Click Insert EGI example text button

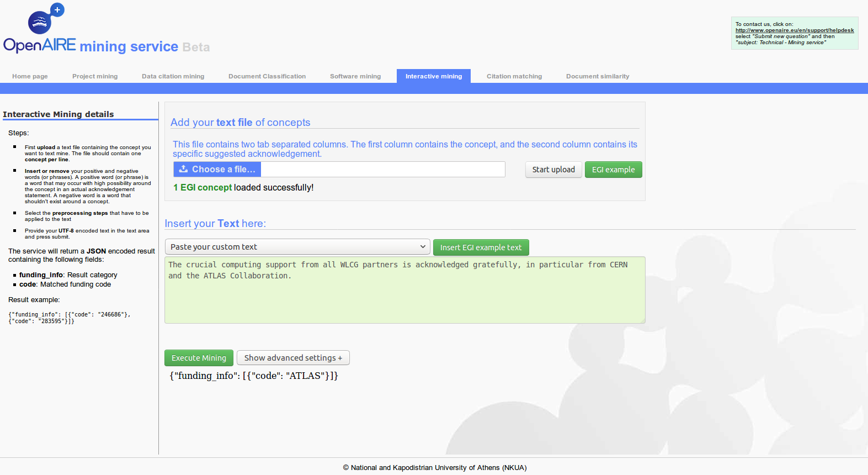tap(481, 247)
